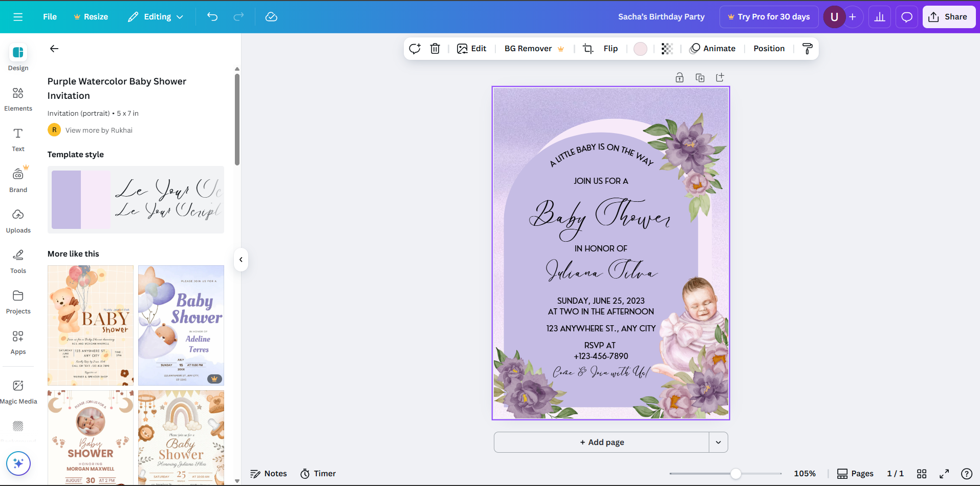Expand the Add page dropdown arrow
The image size is (980, 486).
coord(718,441)
